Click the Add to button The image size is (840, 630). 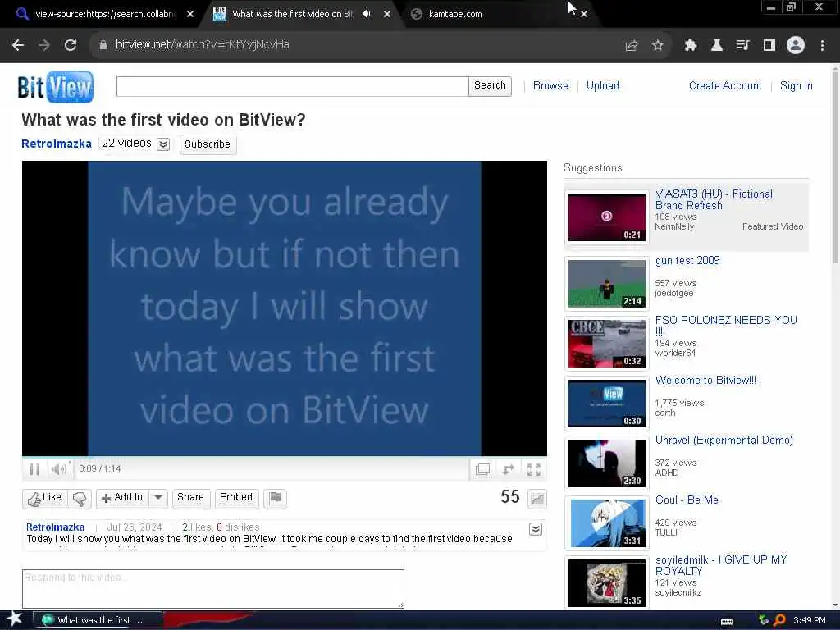[x=123, y=498]
